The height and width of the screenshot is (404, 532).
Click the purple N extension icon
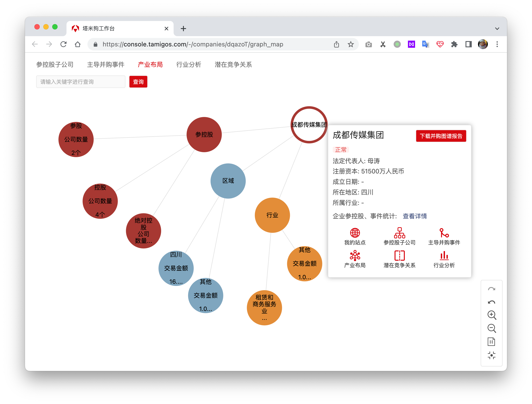coord(411,44)
